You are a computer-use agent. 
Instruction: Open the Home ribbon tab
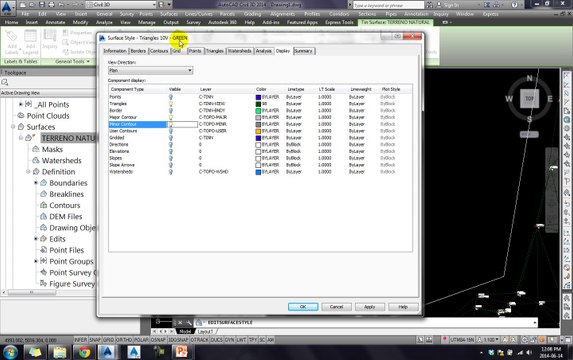[x=11, y=22]
